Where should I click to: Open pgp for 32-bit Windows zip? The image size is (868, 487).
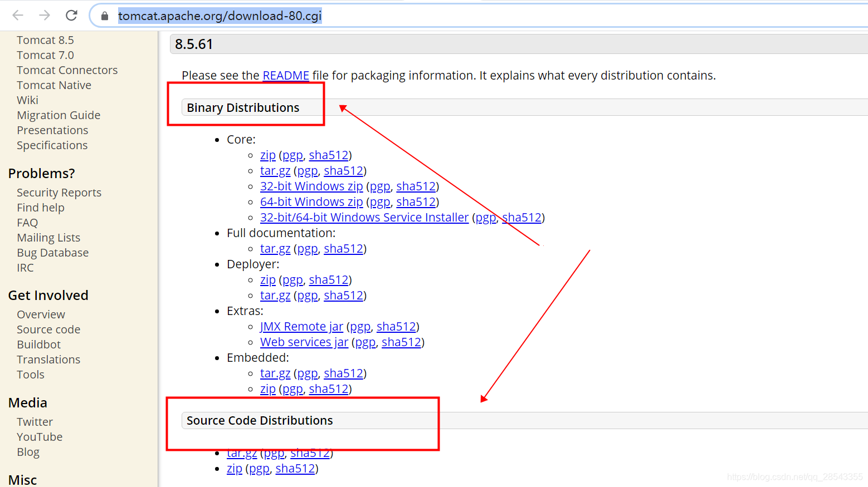click(x=380, y=186)
